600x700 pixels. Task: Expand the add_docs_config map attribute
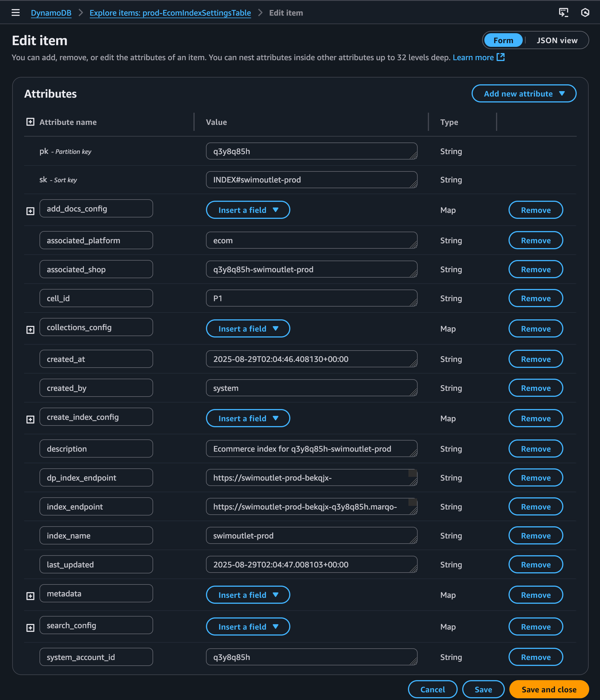tap(30, 211)
